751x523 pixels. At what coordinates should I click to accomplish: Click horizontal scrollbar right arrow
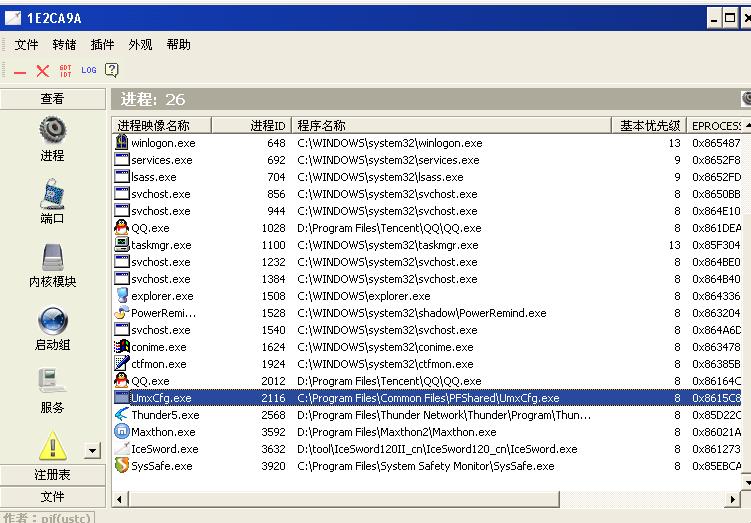click(733, 500)
